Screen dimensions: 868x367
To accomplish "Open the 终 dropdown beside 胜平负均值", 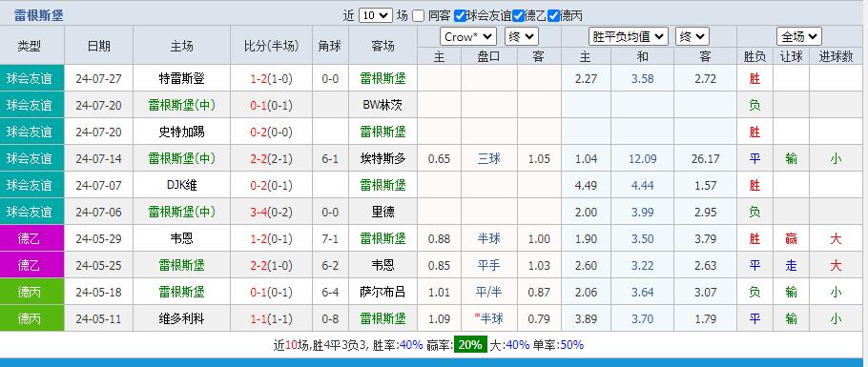I will pos(692,37).
